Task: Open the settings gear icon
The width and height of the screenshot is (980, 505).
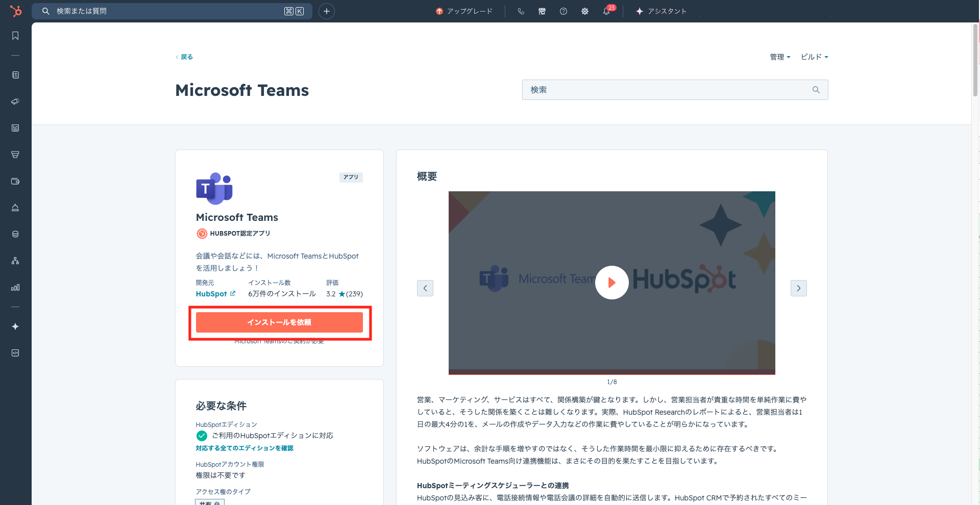Action: pyautogui.click(x=585, y=11)
